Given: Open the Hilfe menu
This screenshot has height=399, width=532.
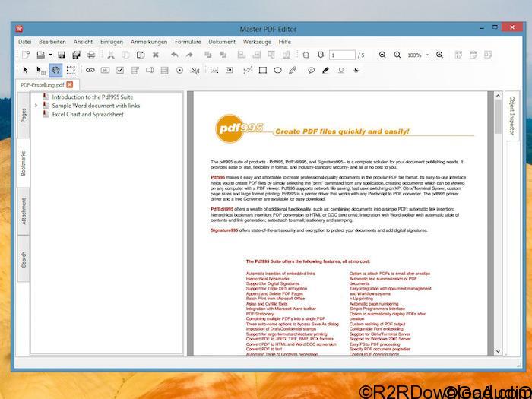Looking at the screenshot, I should click(x=285, y=42).
